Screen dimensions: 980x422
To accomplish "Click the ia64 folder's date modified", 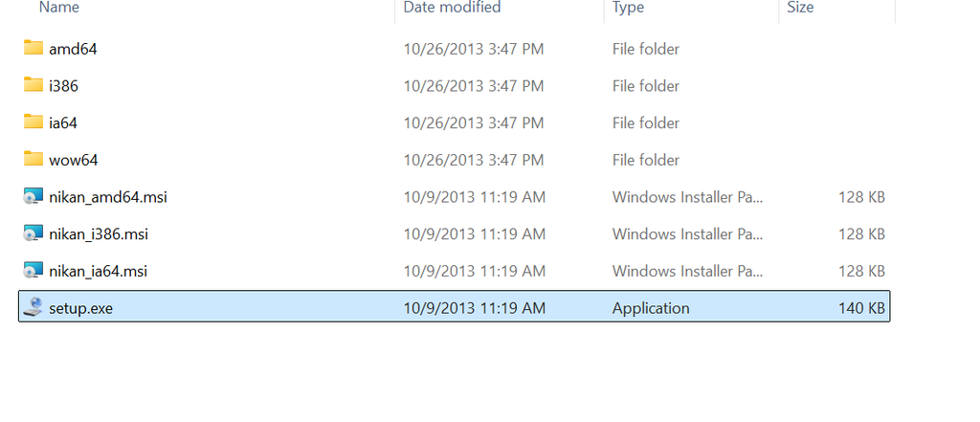I will (474, 123).
